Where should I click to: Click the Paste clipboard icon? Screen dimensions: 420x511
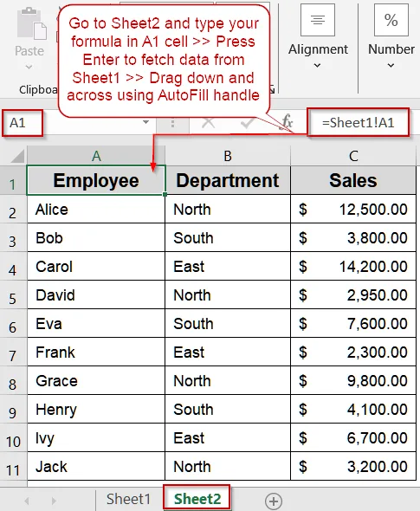click(31, 23)
